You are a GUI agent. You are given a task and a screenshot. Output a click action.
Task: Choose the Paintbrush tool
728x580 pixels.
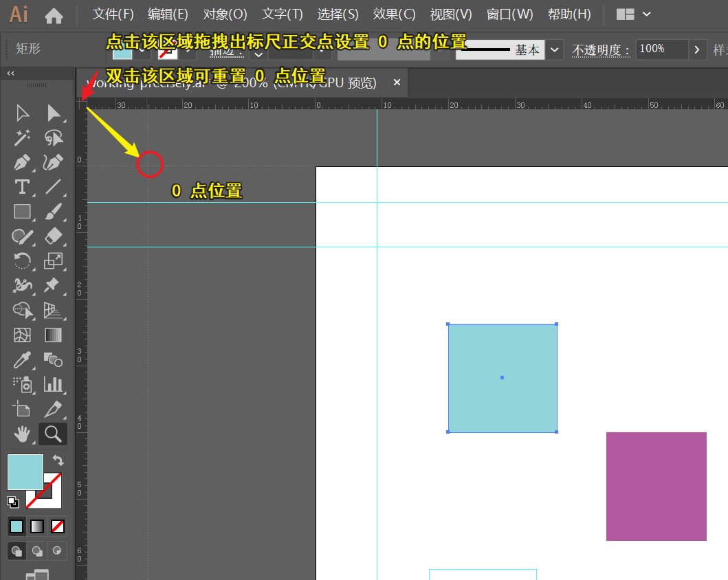pos(53,212)
